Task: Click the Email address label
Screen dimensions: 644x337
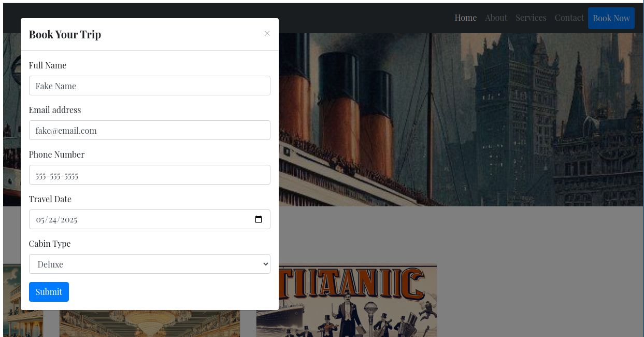Action: tap(55, 110)
